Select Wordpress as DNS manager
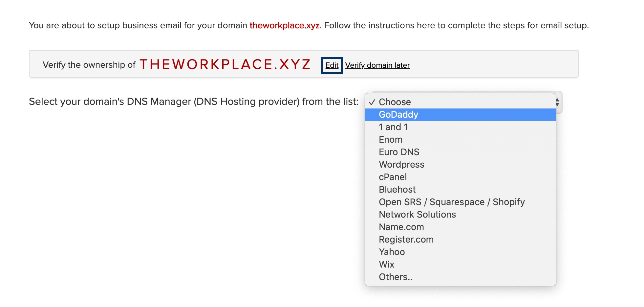The width and height of the screenshot is (644, 307). tap(460, 164)
